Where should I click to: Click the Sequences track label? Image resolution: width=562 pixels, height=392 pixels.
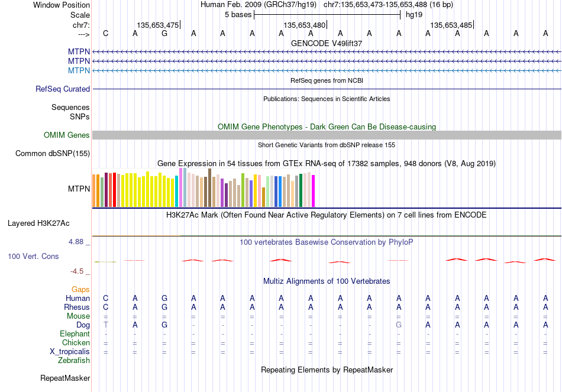point(70,107)
